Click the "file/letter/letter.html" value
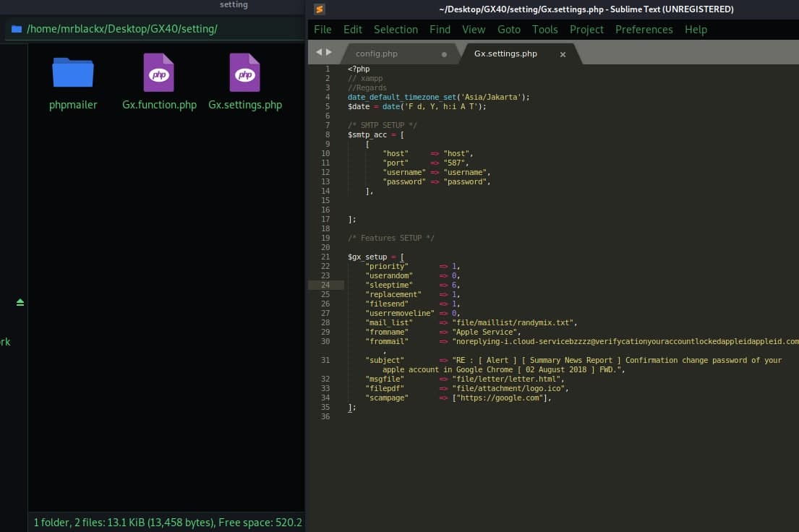799x532 pixels. coord(506,379)
